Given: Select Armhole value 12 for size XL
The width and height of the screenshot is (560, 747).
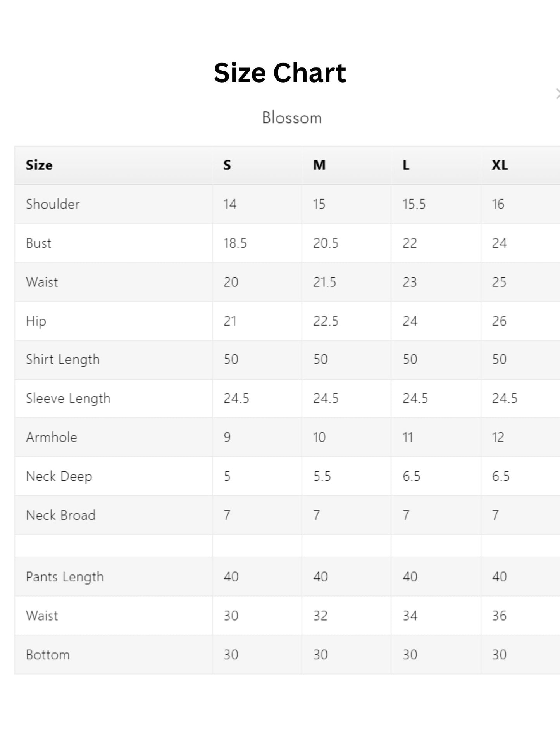Looking at the screenshot, I should [498, 437].
